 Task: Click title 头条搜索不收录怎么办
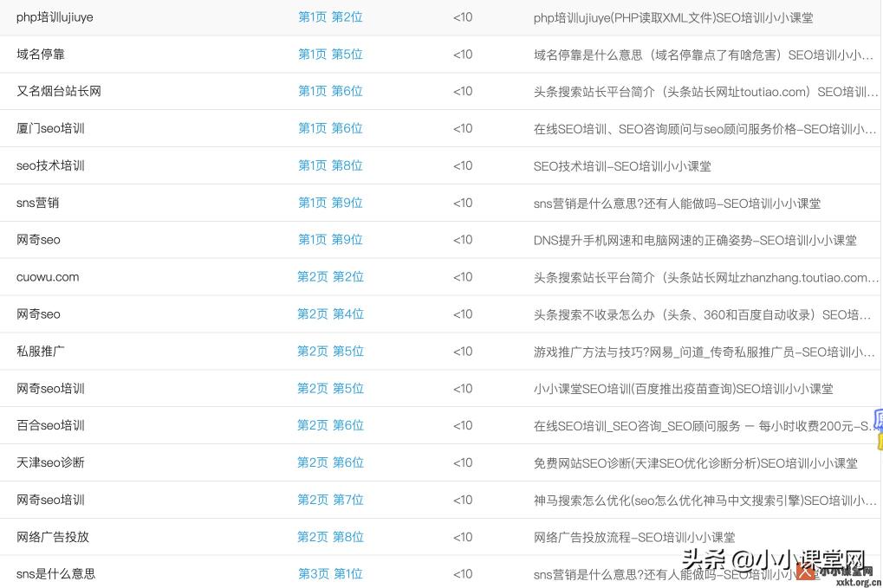[702, 314]
